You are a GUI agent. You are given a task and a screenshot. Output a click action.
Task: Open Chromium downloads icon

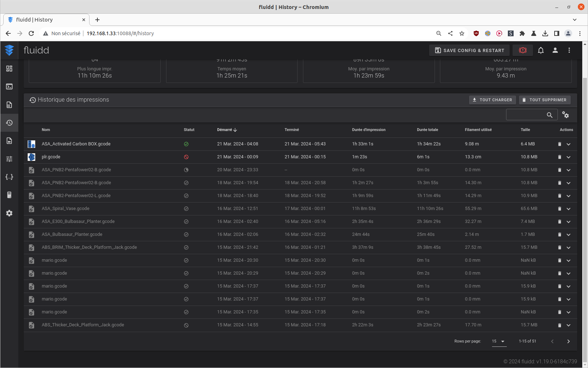(545, 33)
